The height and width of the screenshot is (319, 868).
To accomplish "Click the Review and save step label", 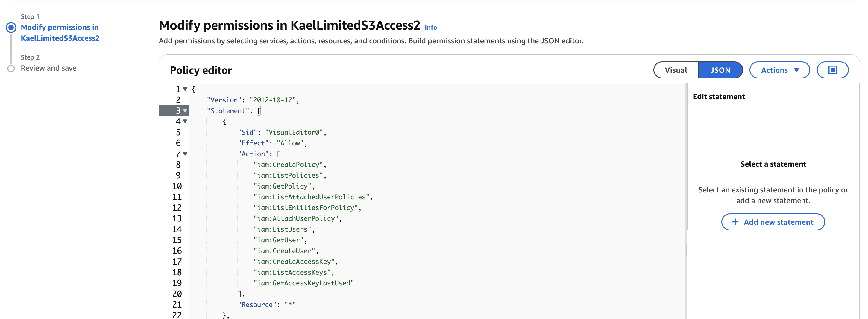I will [x=48, y=69].
